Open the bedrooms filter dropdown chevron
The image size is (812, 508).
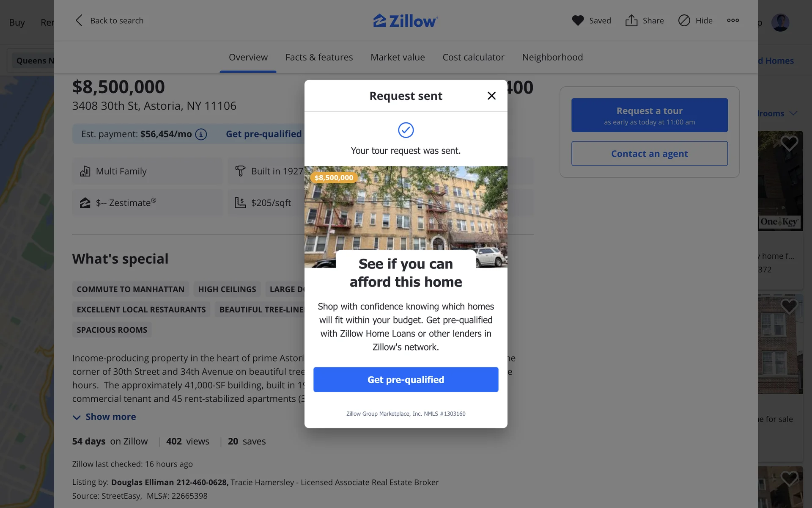pyautogui.click(x=793, y=113)
